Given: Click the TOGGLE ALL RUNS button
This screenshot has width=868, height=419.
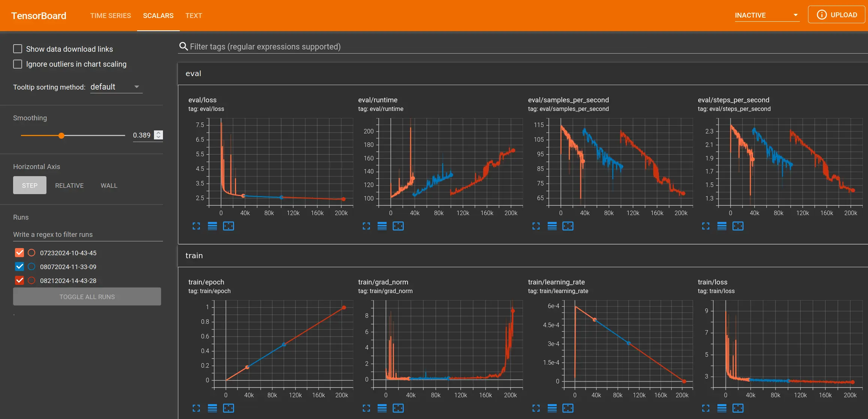Looking at the screenshot, I should pyautogui.click(x=87, y=296).
